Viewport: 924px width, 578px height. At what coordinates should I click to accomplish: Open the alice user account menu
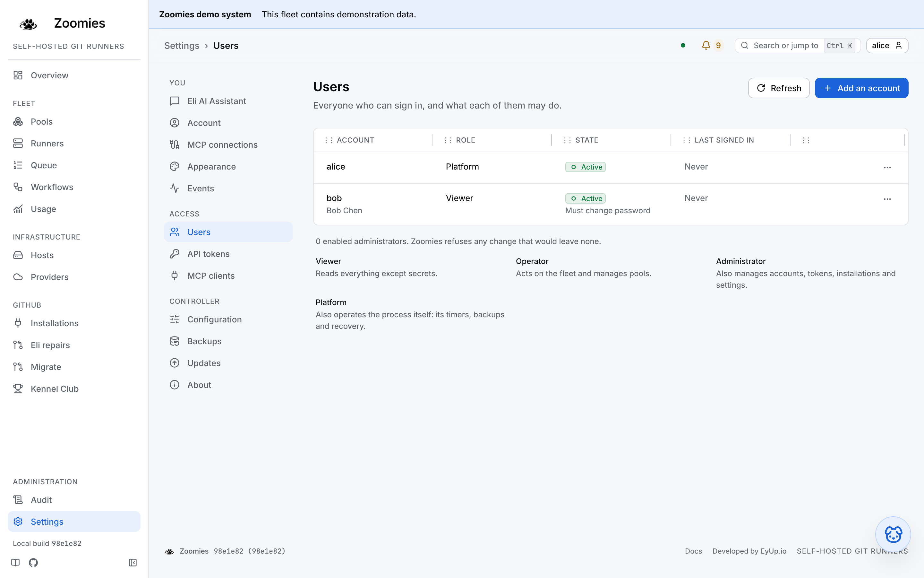(x=887, y=46)
